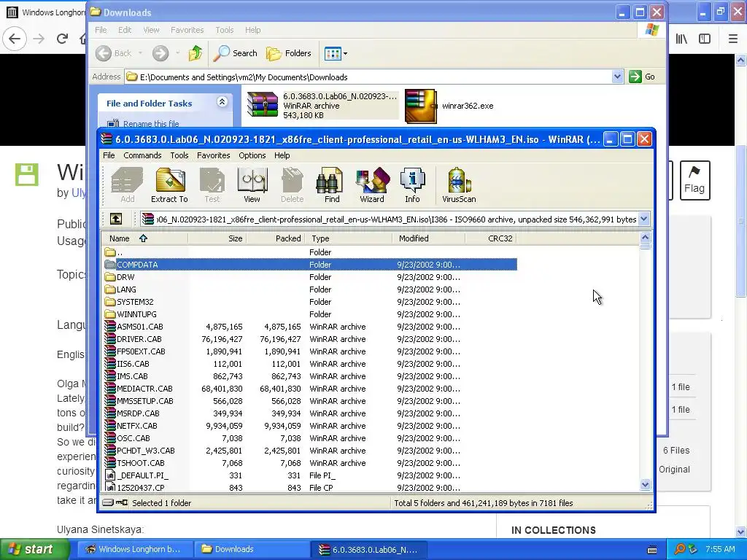Sort by the CRC32 column header
The height and width of the screenshot is (560, 747).
click(491, 238)
